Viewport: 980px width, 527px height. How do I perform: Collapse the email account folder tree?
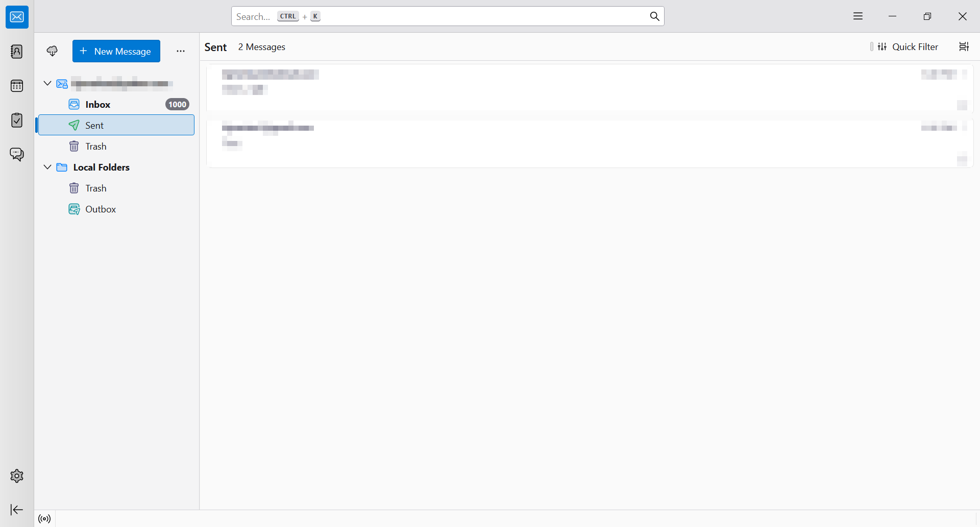47,83
